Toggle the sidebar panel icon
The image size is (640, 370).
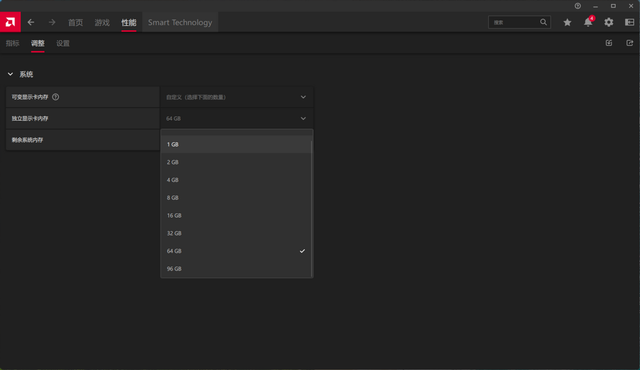(x=629, y=22)
